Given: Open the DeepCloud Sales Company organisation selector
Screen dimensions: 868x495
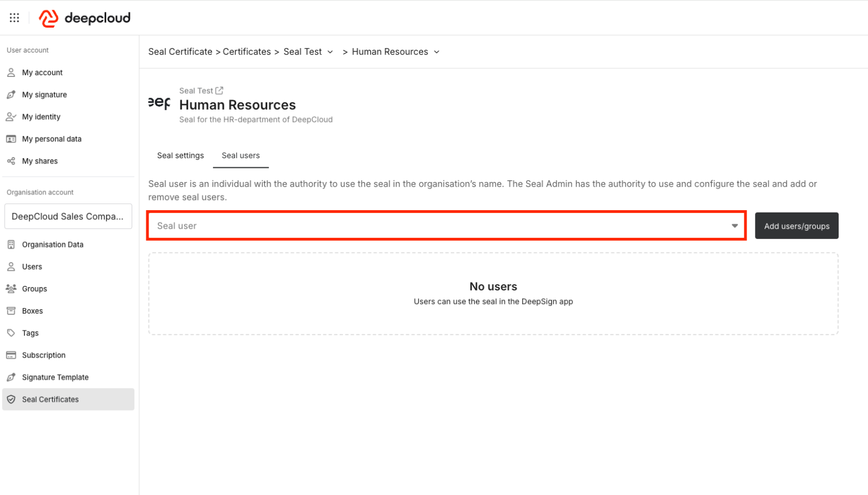Looking at the screenshot, I should (68, 216).
